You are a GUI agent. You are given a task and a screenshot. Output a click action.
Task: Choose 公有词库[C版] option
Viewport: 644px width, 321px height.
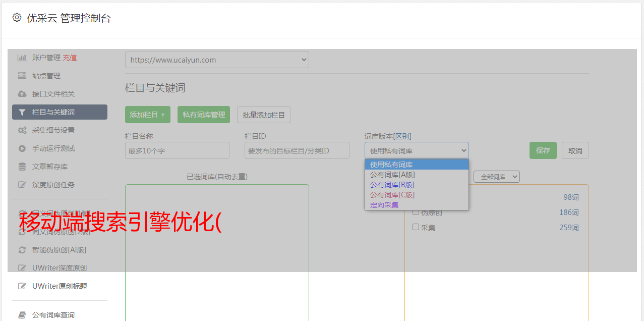[x=417, y=195]
